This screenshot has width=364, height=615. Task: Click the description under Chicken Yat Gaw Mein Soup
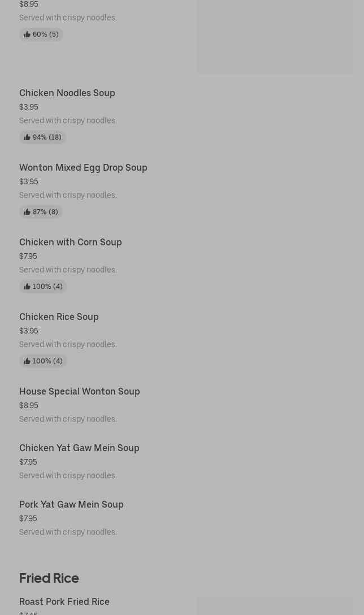[68, 475]
